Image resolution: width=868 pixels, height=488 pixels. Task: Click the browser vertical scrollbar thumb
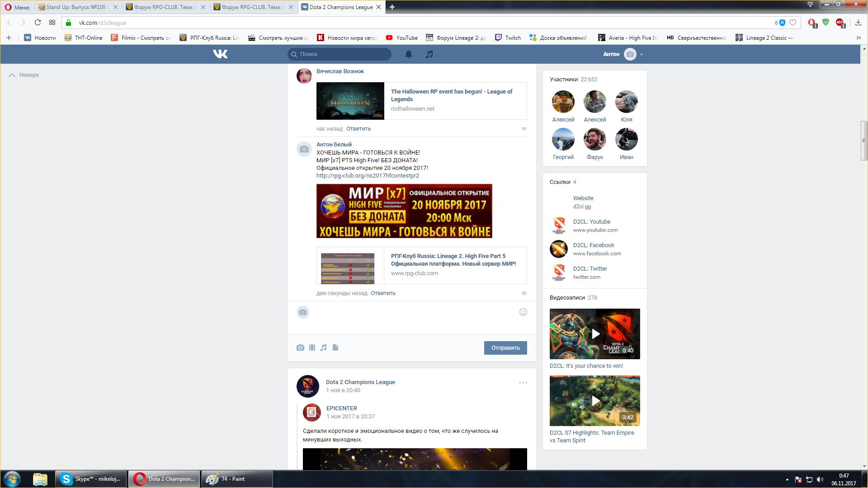pyautogui.click(x=864, y=141)
